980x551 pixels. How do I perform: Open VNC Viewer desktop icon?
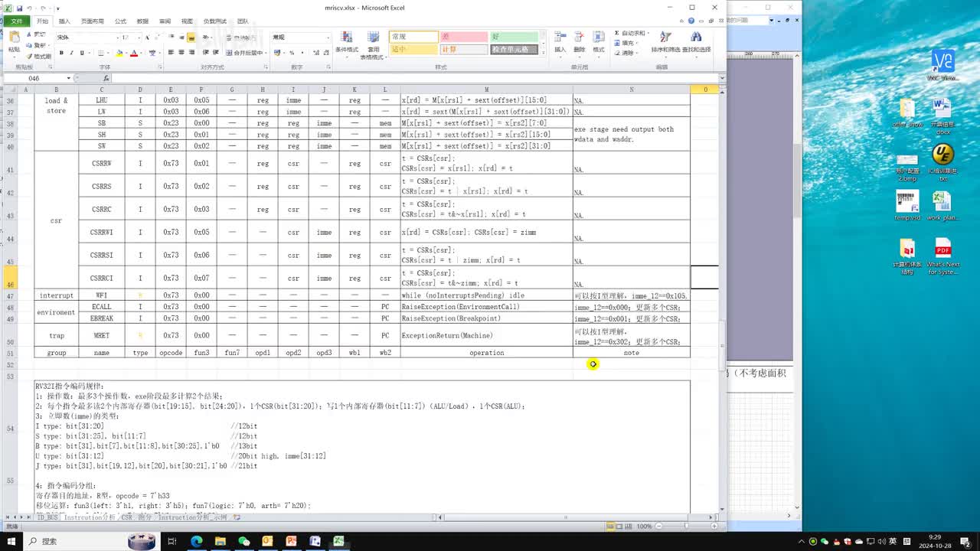click(x=943, y=66)
